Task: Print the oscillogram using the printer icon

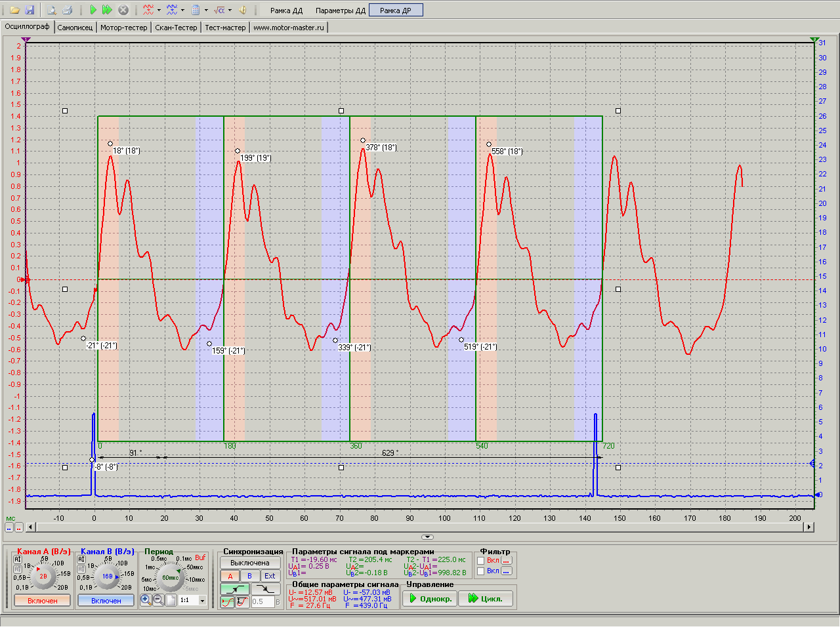Action: click(67, 10)
